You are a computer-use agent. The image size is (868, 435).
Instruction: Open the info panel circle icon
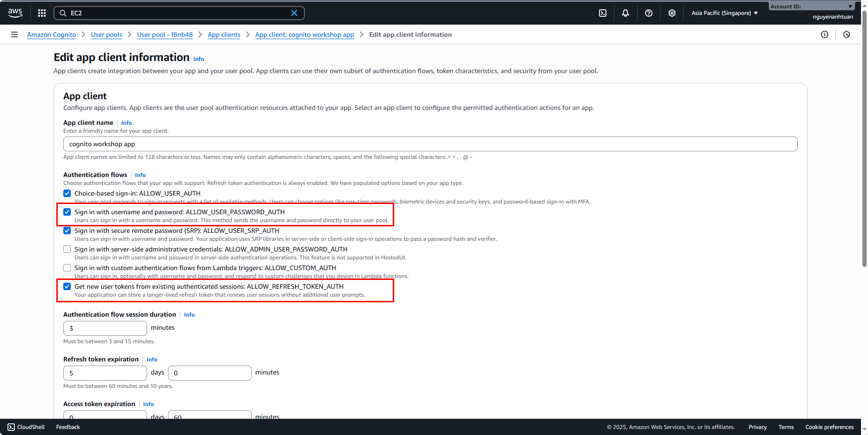pos(825,34)
